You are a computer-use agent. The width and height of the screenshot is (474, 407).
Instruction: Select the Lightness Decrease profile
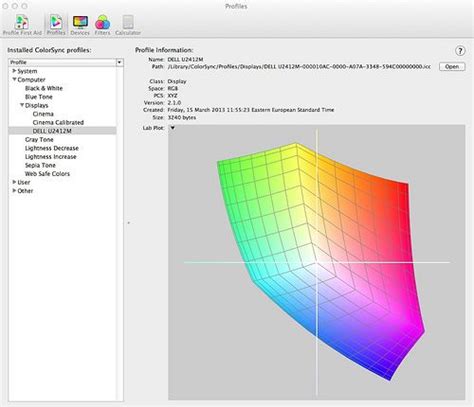[52, 148]
